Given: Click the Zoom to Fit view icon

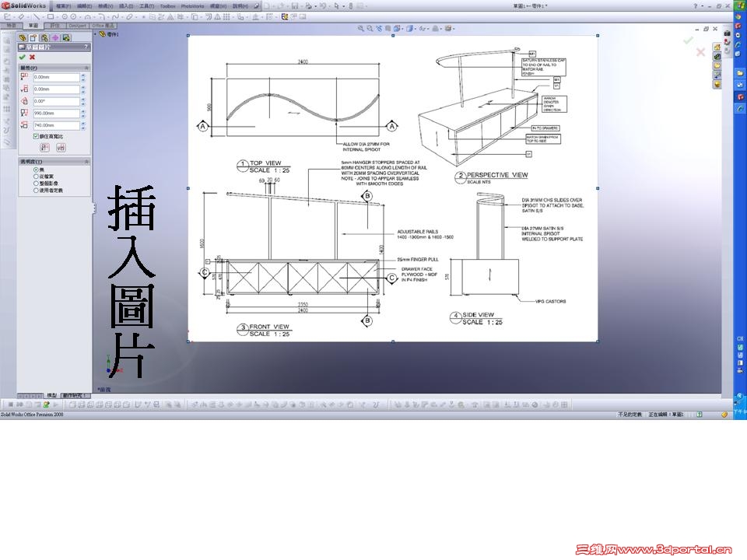Looking at the screenshot, I should pos(360,29).
